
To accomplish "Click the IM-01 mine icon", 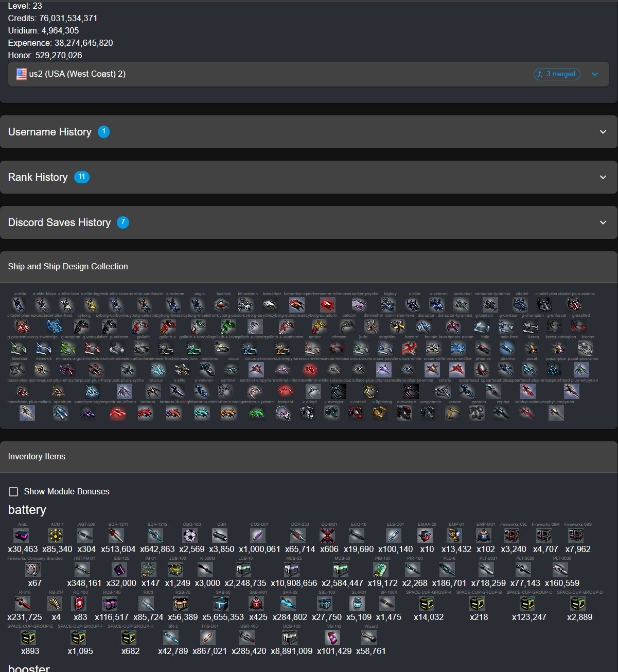I will coord(149,570).
